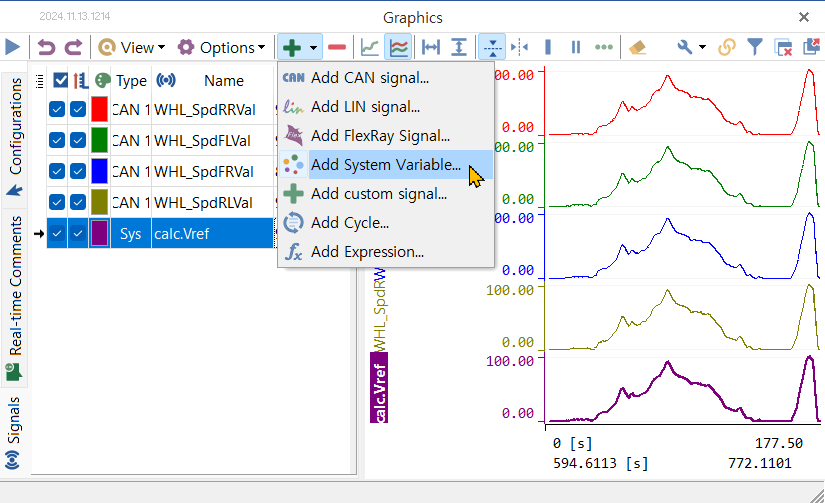
Task: Choose Add System Variable menu entry
Action: [x=386, y=165]
